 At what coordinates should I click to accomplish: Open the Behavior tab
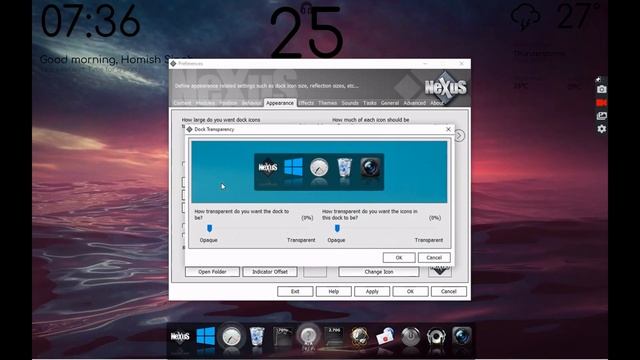[251, 103]
